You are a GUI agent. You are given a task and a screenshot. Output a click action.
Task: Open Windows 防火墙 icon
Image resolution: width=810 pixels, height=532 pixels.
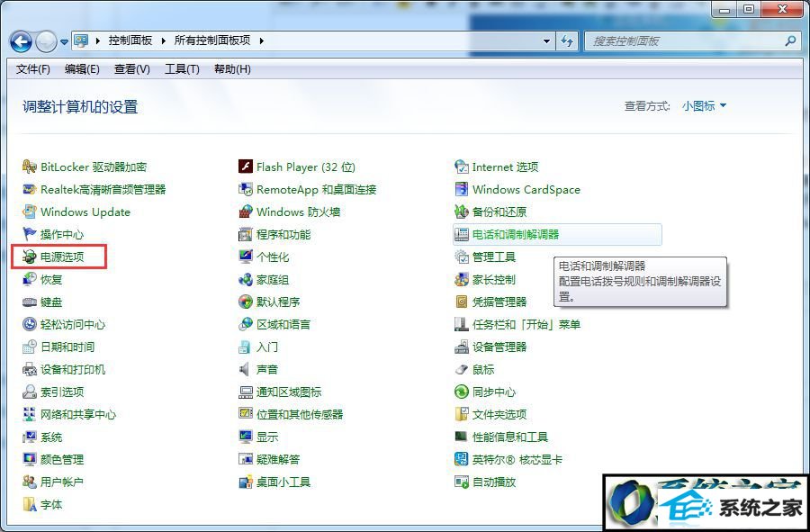246,212
